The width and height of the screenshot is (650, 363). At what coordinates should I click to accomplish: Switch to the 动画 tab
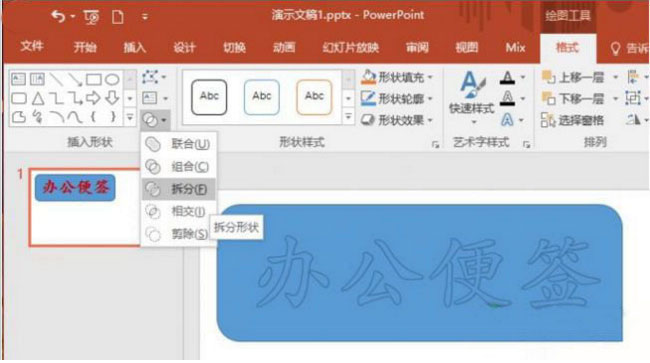284,47
